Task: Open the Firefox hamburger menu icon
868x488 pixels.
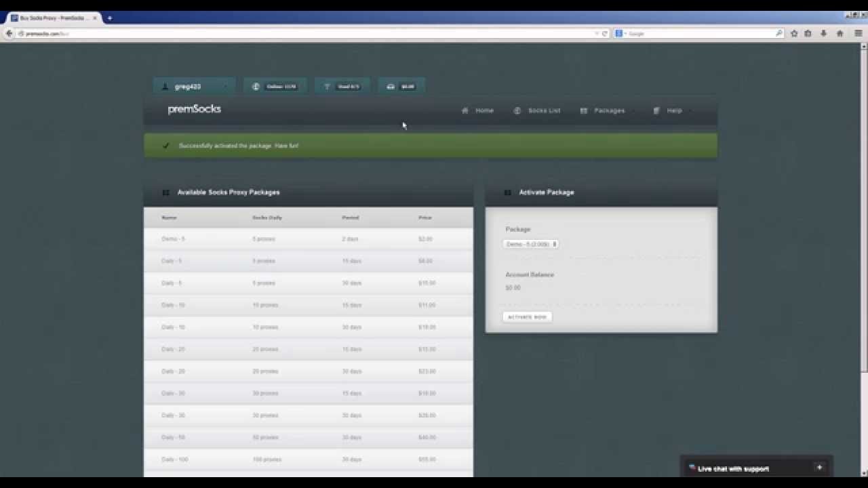Action: (858, 33)
